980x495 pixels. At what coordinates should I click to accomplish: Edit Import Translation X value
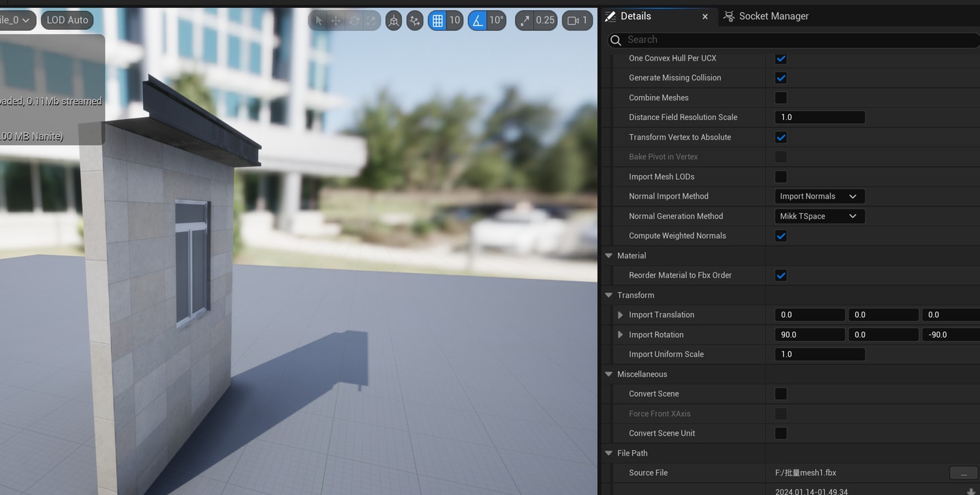pos(810,315)
